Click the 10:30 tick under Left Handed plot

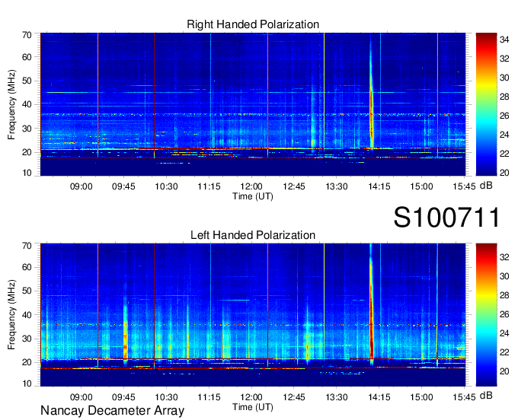[166, 397]
